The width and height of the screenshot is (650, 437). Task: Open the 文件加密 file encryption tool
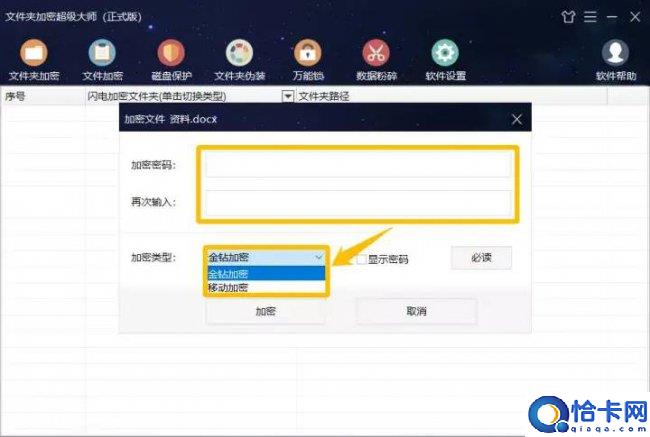[102, 60]
